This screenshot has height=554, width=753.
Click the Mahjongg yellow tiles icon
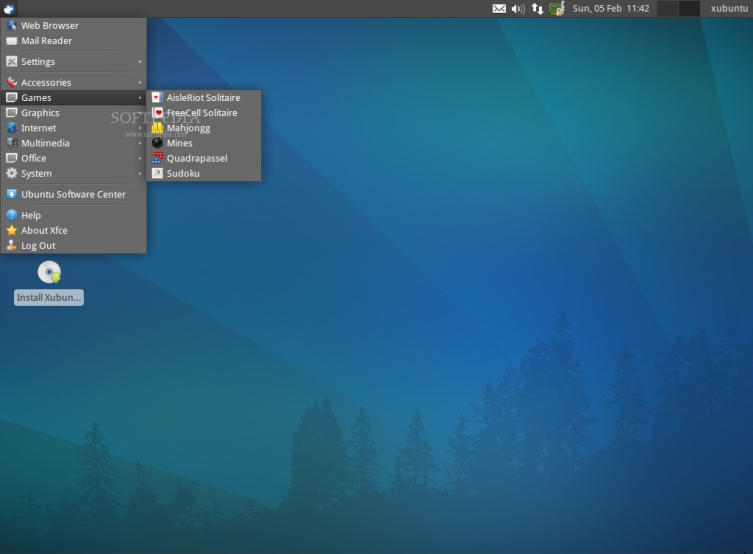click(x=157, y=128)
